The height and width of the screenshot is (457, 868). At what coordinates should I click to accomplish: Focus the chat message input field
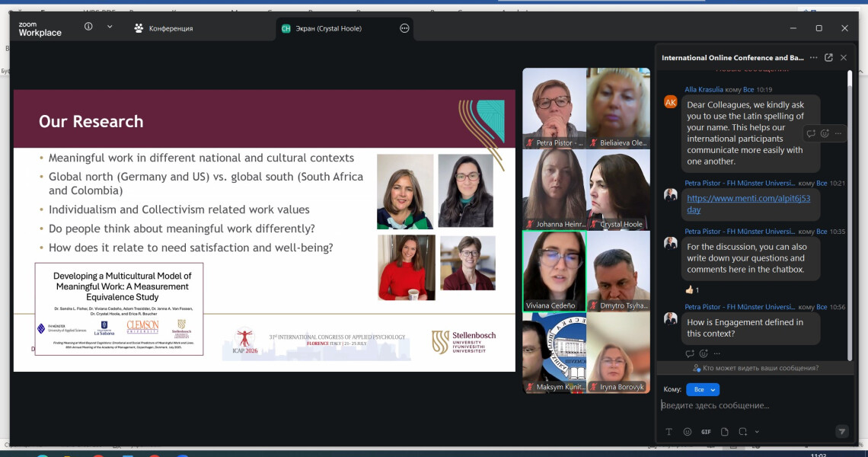(x=753, y=405)
